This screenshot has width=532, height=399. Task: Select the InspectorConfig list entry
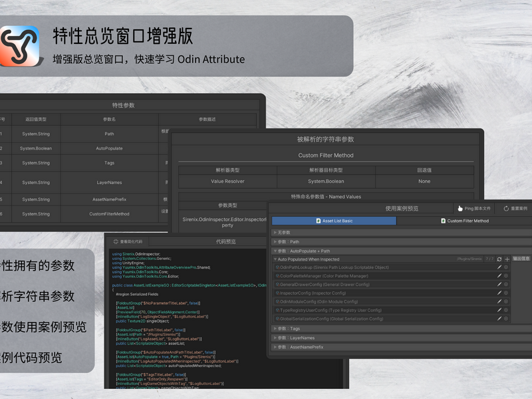pos(385,293)
